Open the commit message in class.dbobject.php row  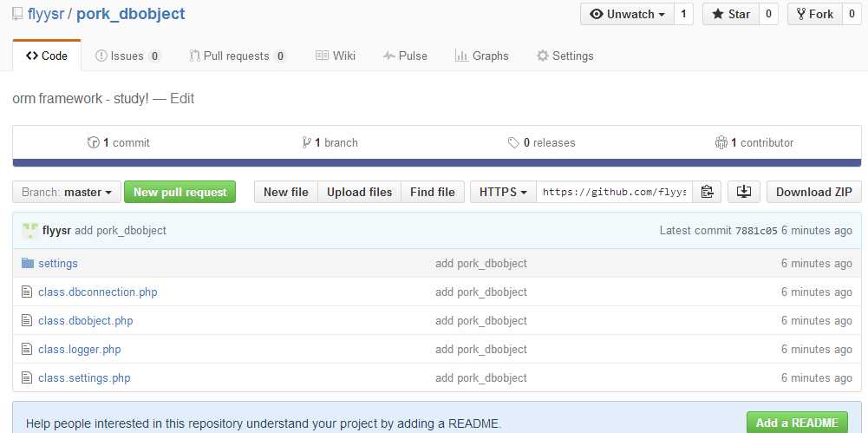pyautogui.click(x=481, y=320)
